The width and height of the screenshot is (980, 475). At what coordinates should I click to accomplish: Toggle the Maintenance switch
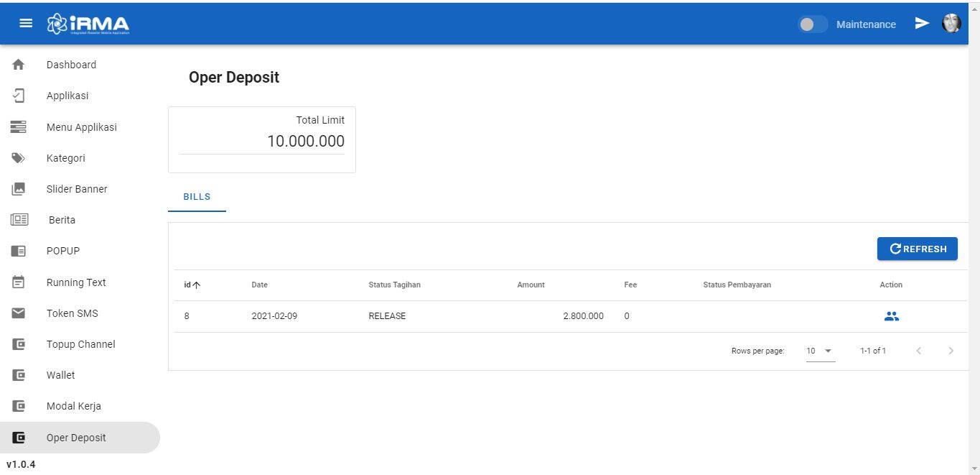pyautogui.click(x=813, y=24)
